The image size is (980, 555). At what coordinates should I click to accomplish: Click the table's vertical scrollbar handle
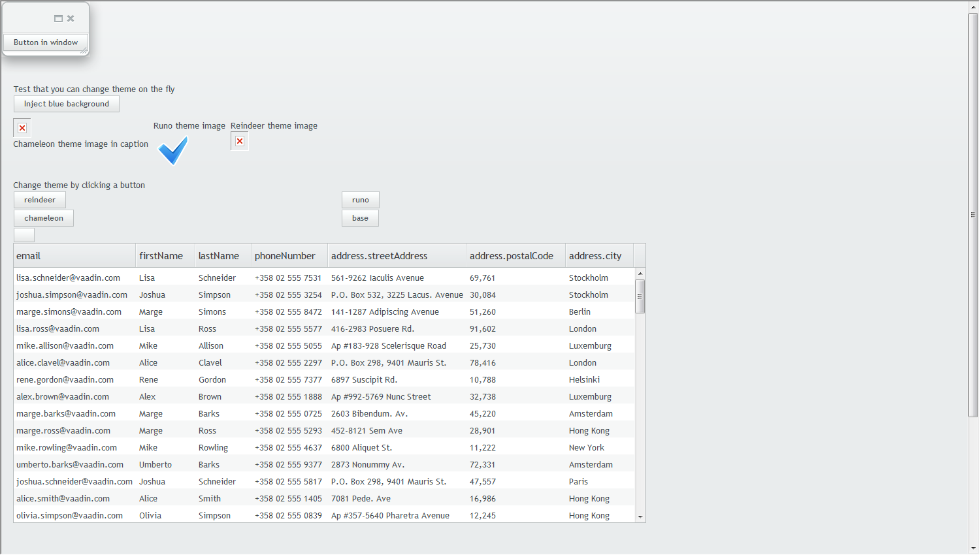pos(640,296)
